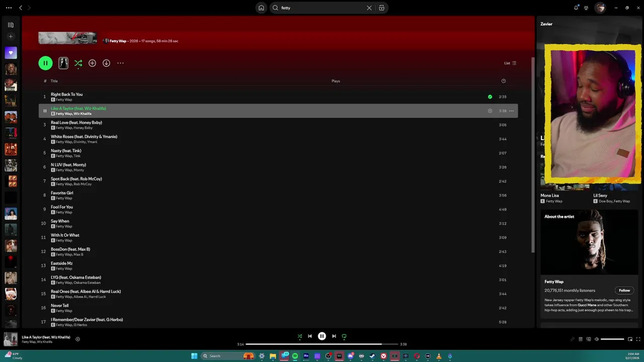Create a new playlist with the plus button
Image resolution: width=644 pixels, height=362 pixels.
click(x=11, y=37)
